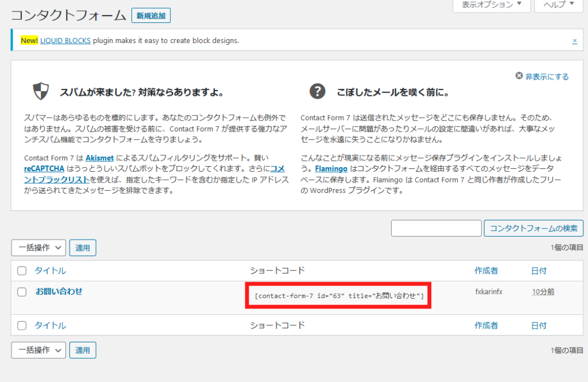Screen dimensions: 588x382
Task: Click the コンタクトフォームの検索 search button
Action: pos(533,228)
